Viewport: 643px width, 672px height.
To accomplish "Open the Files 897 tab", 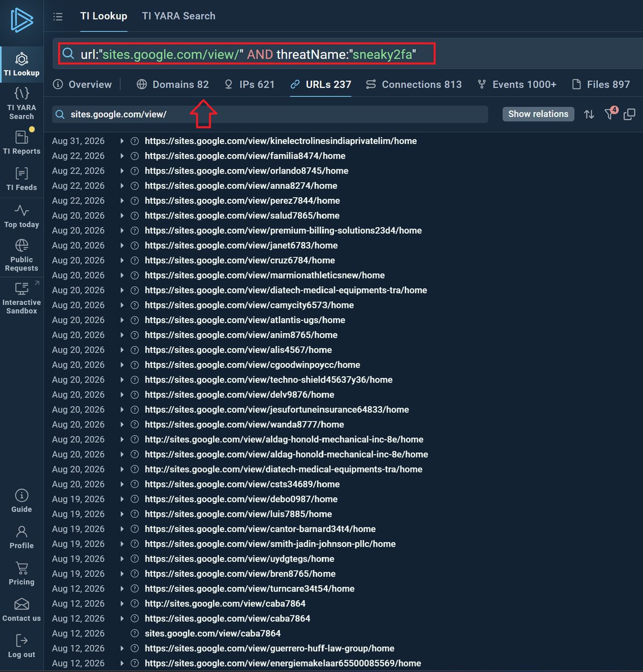I will click(x=600, y=85).
